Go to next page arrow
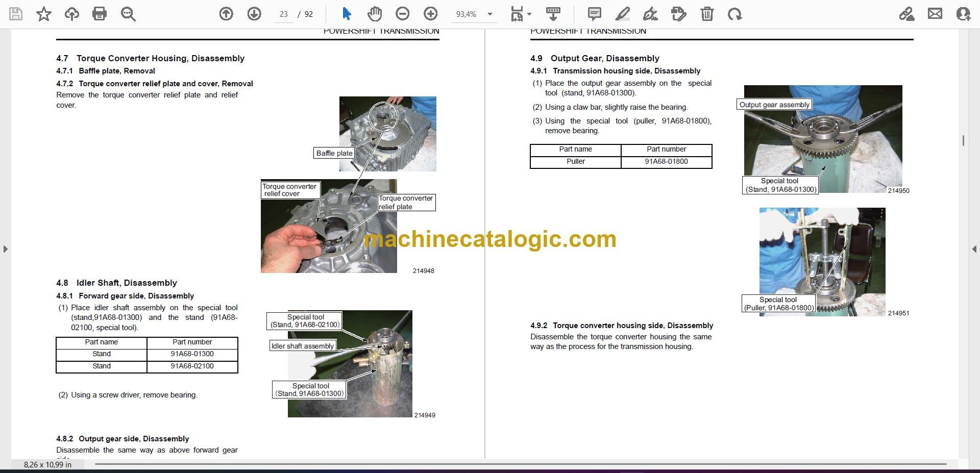The image size is (980, 473). click(254, 14)
